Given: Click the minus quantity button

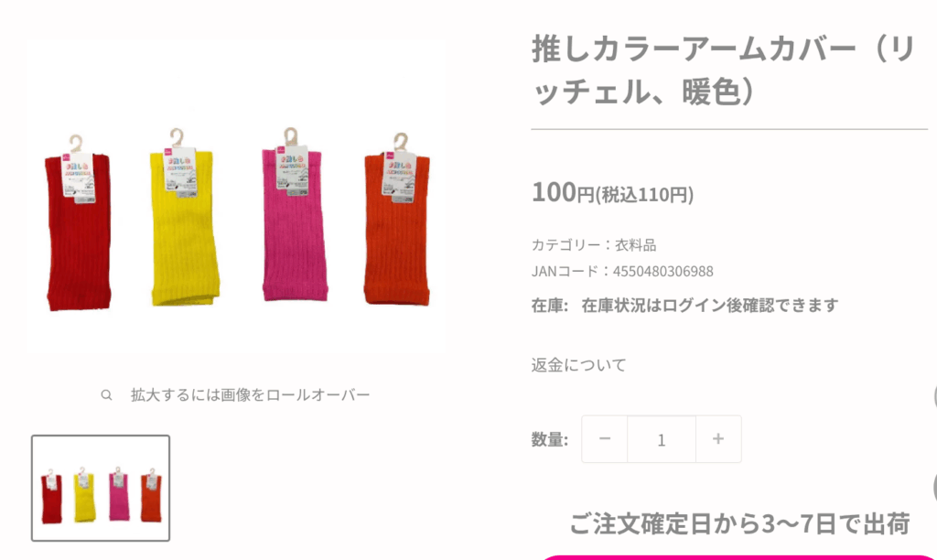Looking at the screenshot, I should pyautogui.click(x=604, y=439).
